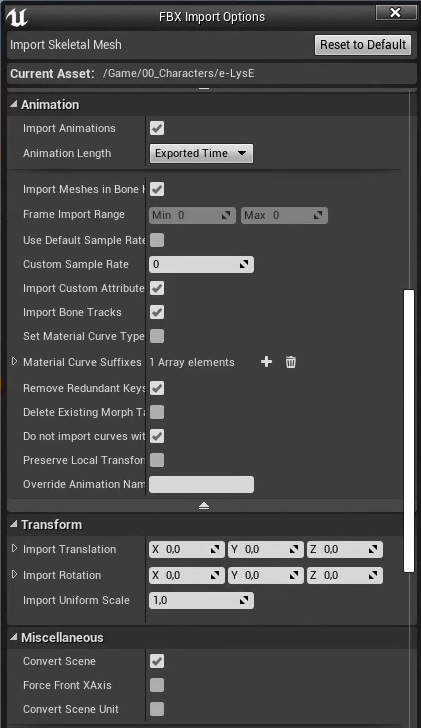This screenshot has width=421, height=728.
Task: Click the Reset to Default button
Action: pos(363,45)
